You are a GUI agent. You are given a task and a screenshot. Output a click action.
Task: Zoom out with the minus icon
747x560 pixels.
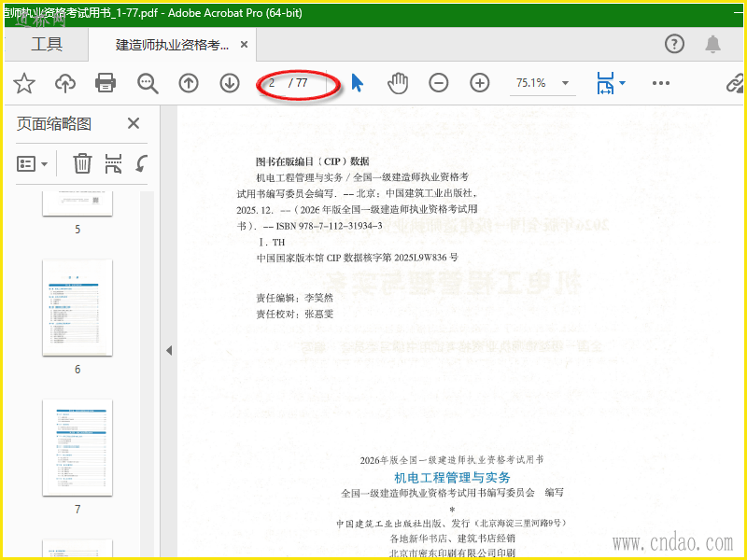[438, 83]
